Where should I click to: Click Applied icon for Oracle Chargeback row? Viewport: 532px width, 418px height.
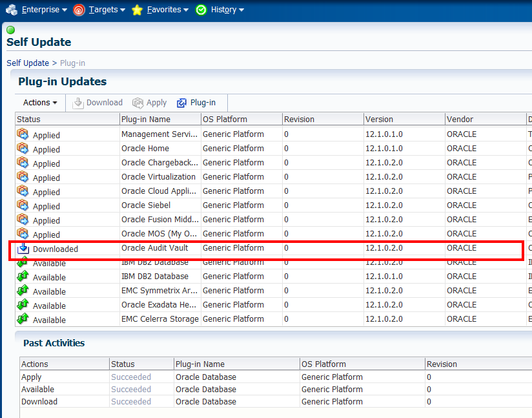click(x=23, y=163)
